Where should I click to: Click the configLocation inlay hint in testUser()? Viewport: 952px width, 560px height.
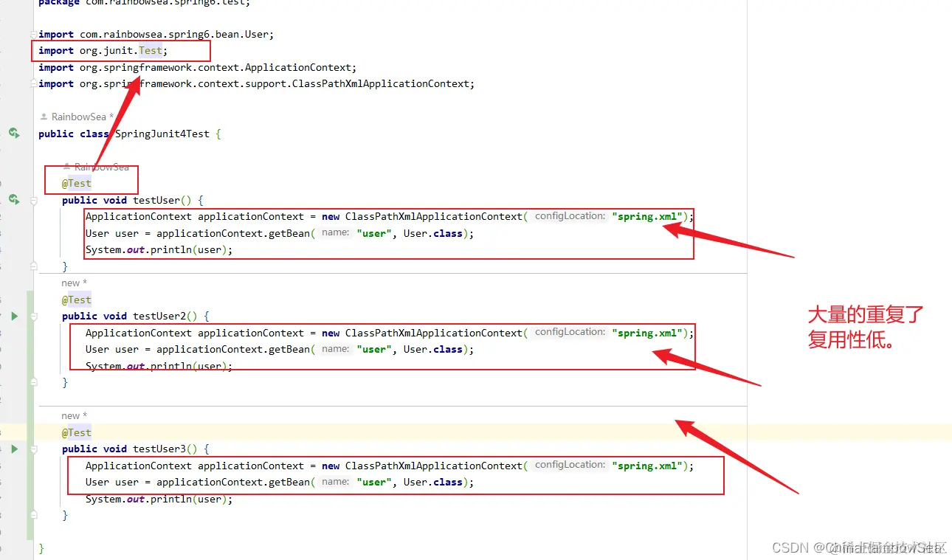pyautogui.click(x=569, y=216)
